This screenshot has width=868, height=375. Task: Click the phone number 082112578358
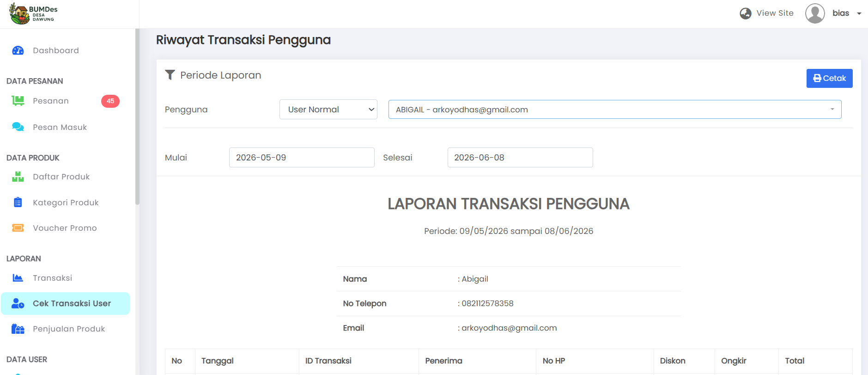click(x=487, y=303)
